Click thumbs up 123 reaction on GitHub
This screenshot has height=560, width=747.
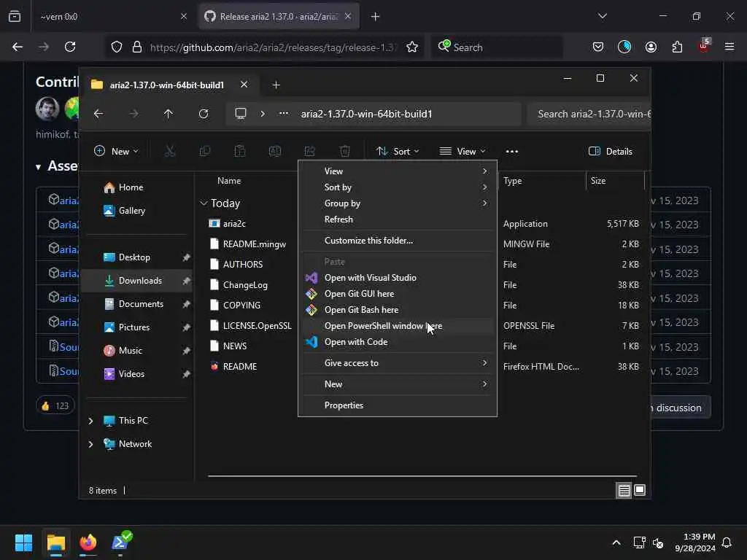tap(55, 405)
